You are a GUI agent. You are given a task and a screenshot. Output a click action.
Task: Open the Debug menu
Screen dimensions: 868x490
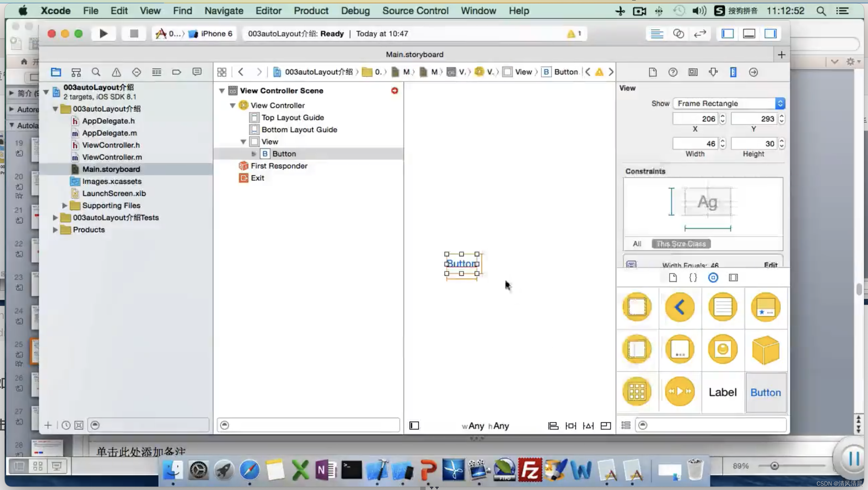point(355,11)
